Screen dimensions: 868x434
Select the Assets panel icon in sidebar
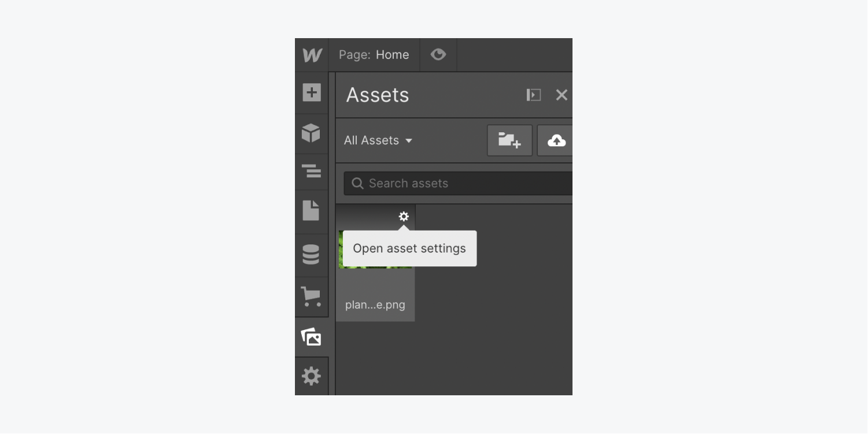coord(312,337)
